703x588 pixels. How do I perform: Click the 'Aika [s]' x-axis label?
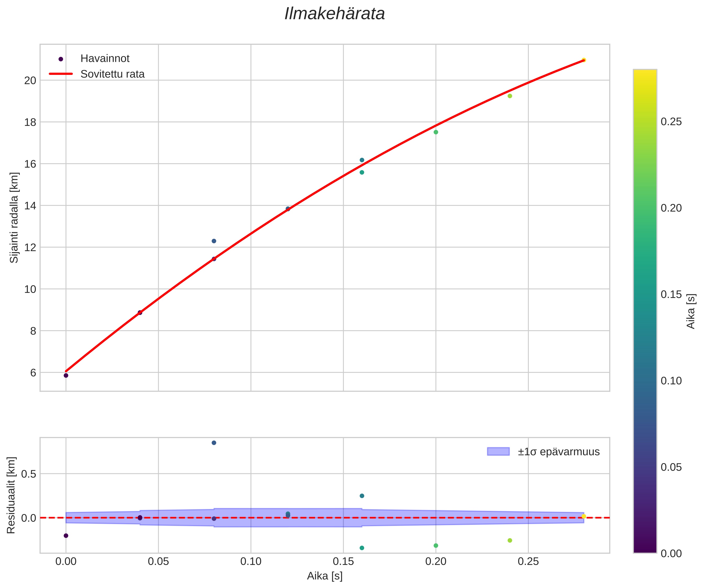tap(325, 576)
